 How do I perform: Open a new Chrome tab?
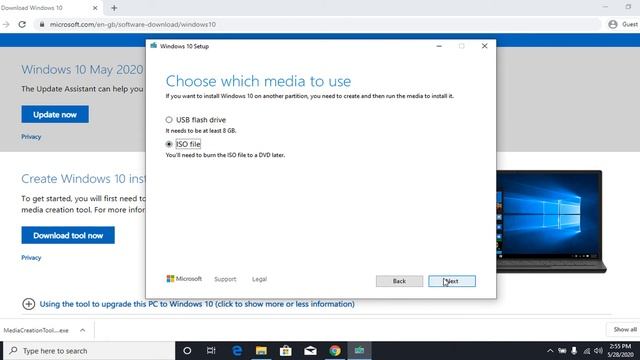[114, 8]
